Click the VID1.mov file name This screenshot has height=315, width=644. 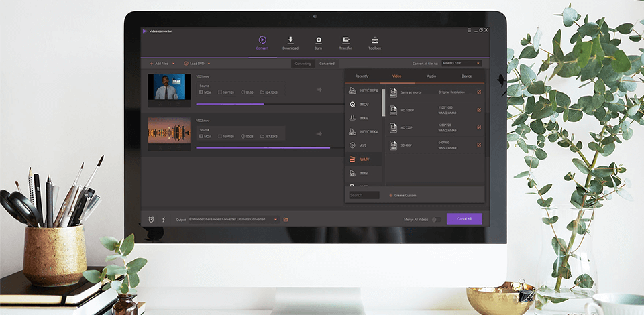tap(203, 76)
